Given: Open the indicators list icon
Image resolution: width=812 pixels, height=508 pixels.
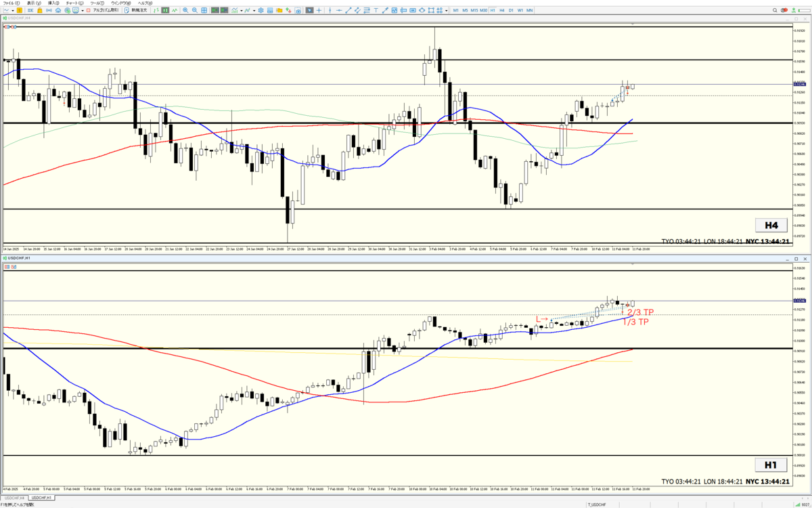Looking at the screenshot, I should [235, 10].
